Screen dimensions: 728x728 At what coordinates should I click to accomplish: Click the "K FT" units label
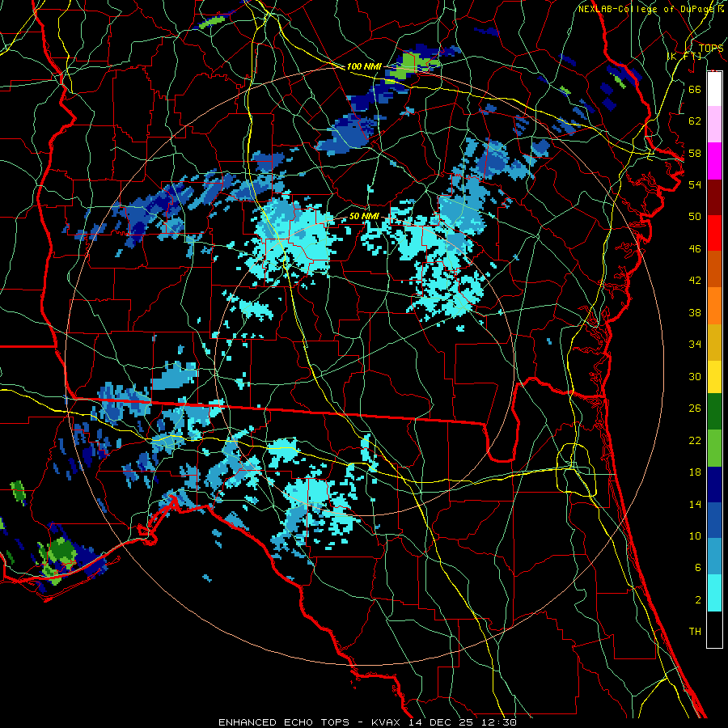tap(684, 56)
